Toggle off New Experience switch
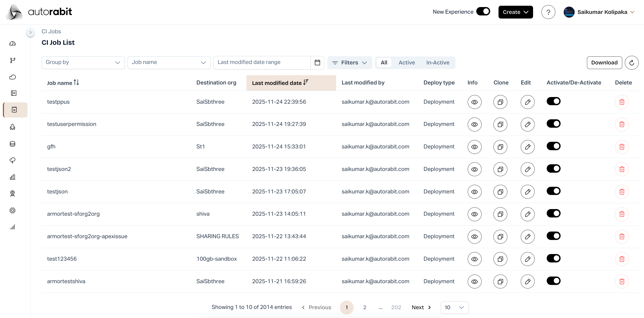The image size is (644, 318). (x=483, y=11)
